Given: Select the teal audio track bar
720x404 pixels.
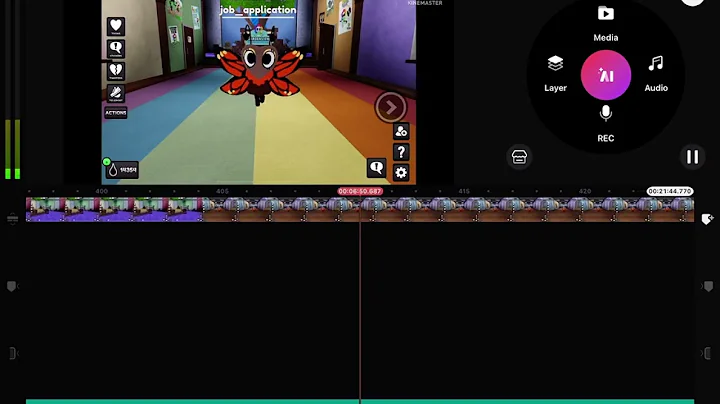Looking at the screenshot, I should coord(360,402).
